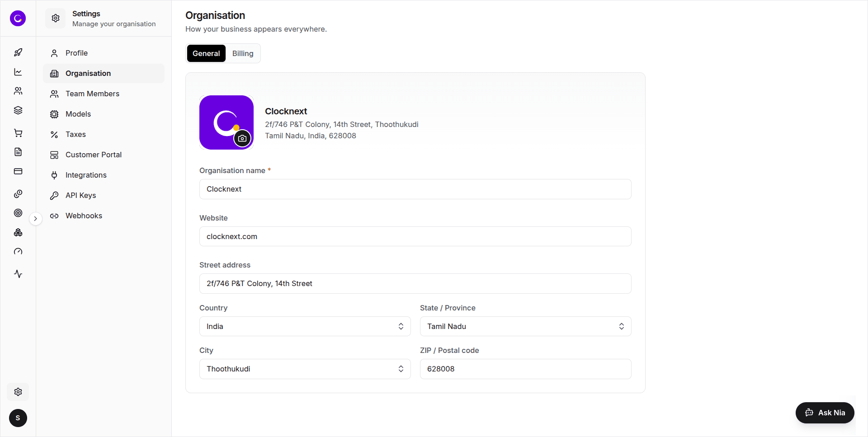The image size is (868, 437).
Task: Open the credit card icon in the left rail
Action: pyautogui.click(x=18, y=171)
